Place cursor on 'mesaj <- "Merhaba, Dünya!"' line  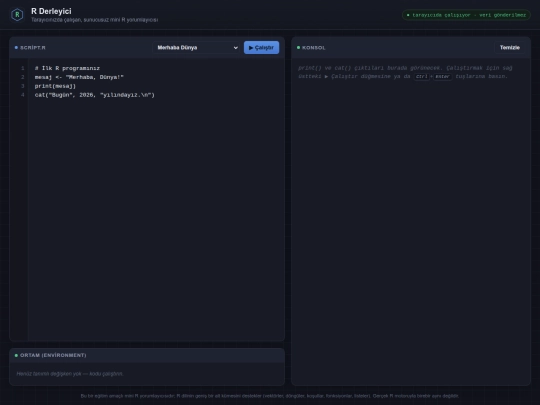(x=79, y=77)
